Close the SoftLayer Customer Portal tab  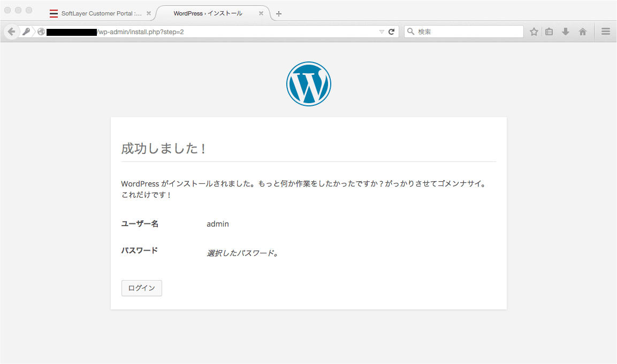pos(149,13)
